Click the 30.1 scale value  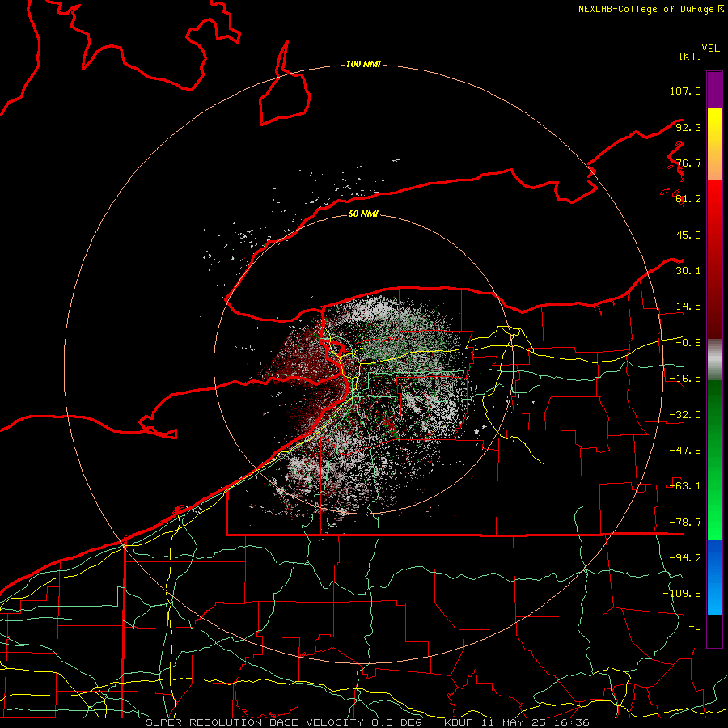point(688,271)
